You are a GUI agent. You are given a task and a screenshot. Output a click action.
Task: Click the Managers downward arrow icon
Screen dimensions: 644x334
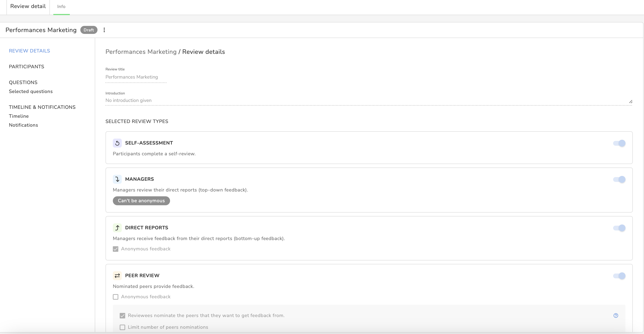117,179
